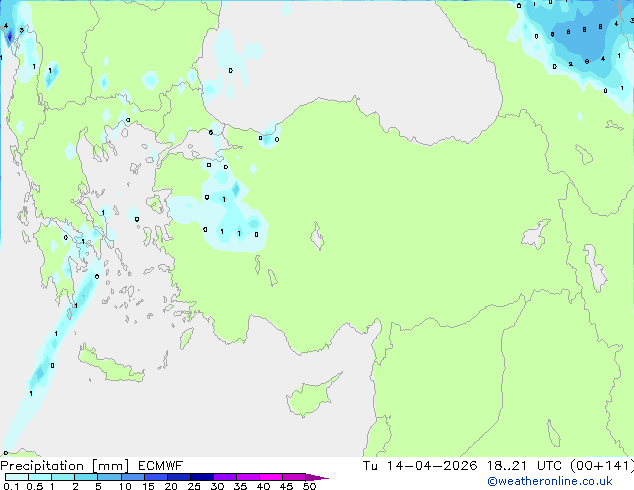Viewport: 634px width, 490px height.
Task: Click the 35–40 mm legend swatch
Action: coord(247,477)
